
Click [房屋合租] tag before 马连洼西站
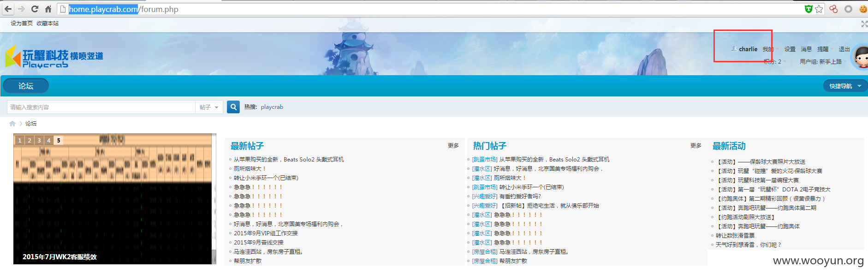click(x=485, y=252)
